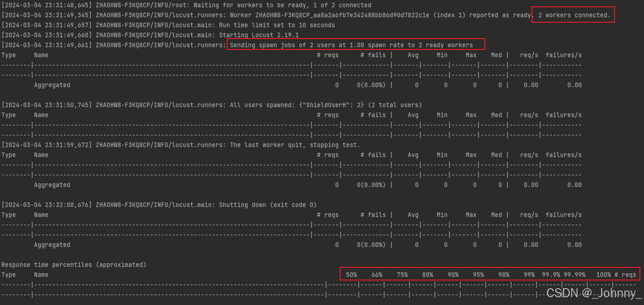Click the 99.99% percentile column header

(575, 275)
